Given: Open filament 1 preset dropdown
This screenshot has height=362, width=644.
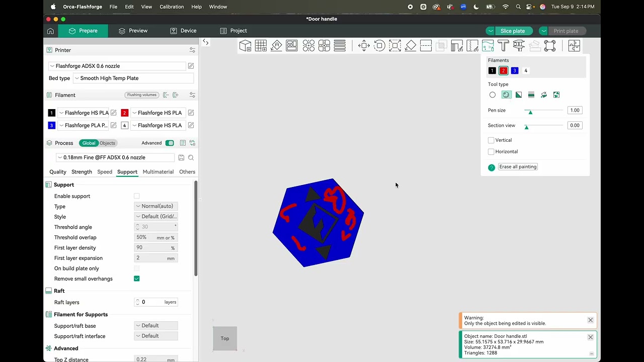Looking at the screenshot, I should click(84, 113).
